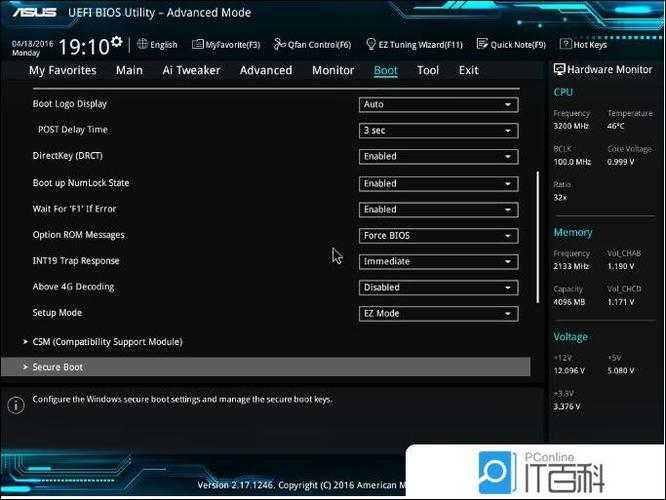This screenshot has width=666, height=500.
Task: Click the 0.999 V core voltage value
Action: (621, 162)
